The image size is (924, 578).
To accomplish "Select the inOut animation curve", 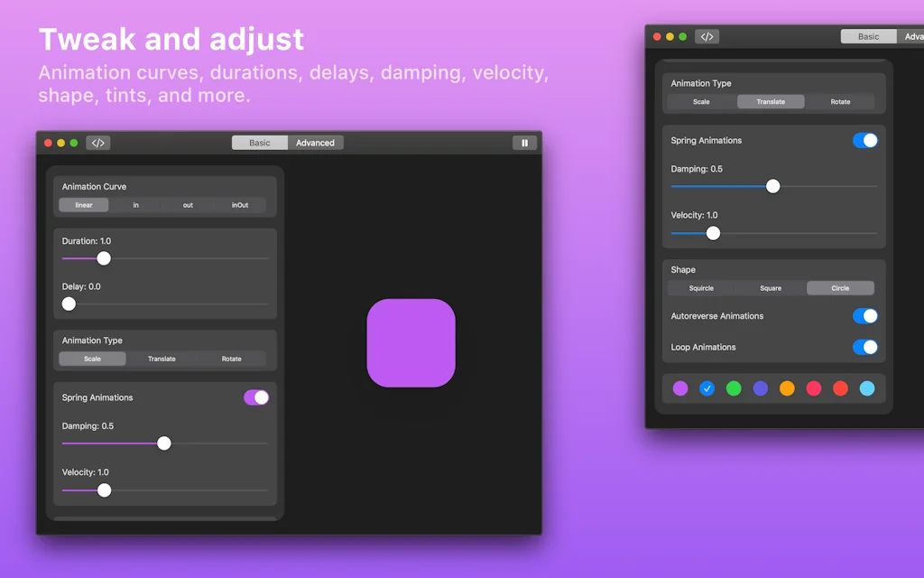I will tap(240, 205).
